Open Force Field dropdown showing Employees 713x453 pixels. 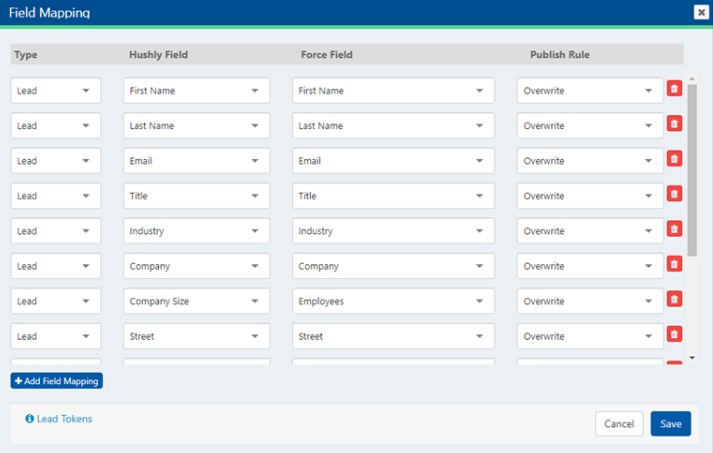click(x=393, y=301)
